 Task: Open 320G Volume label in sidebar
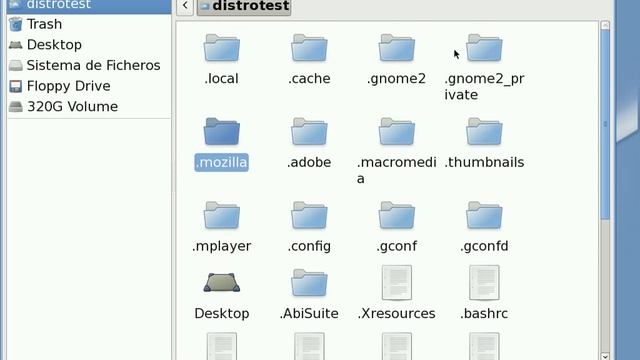pyautogui.click(x=72, y=107)
